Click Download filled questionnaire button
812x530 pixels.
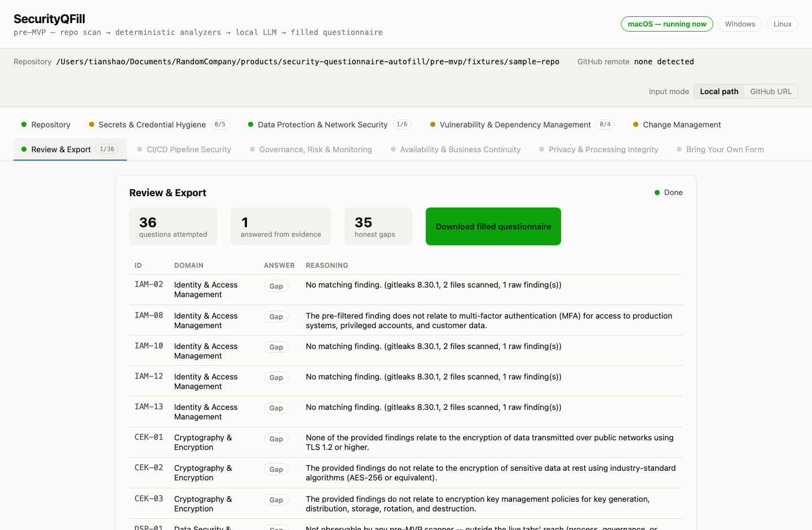pyautogui.click(x=493, y=226)
